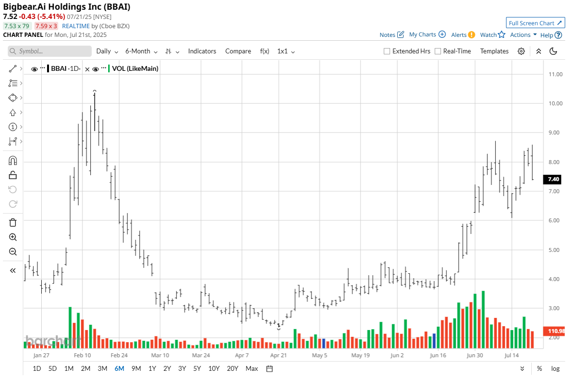Expand the bottom chart options double chevron
Screen dimensions: 588x382
(x=522, y=368)
